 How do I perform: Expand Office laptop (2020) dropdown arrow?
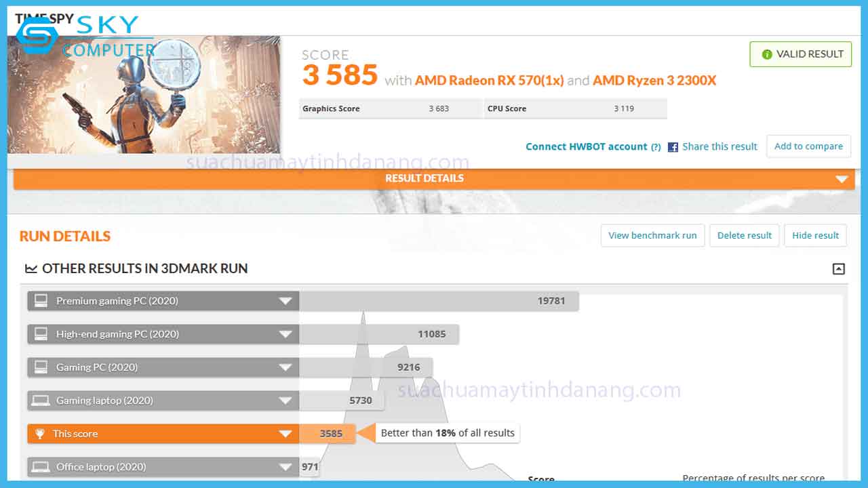(x=285, y=467)
